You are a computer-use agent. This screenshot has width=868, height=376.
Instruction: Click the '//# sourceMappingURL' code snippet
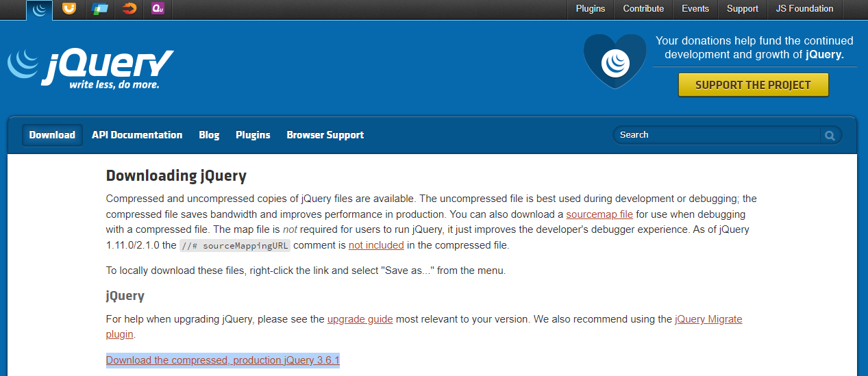tap(235, 246)
